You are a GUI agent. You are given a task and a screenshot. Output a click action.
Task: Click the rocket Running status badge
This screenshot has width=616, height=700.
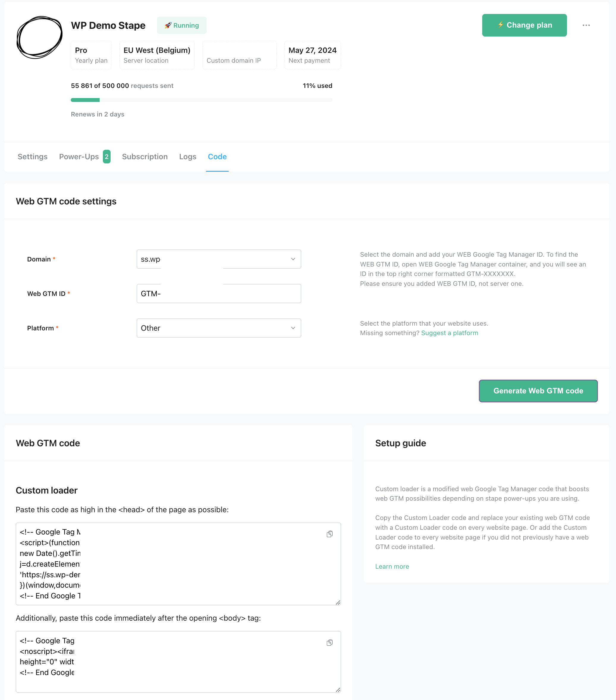[182, 25]
